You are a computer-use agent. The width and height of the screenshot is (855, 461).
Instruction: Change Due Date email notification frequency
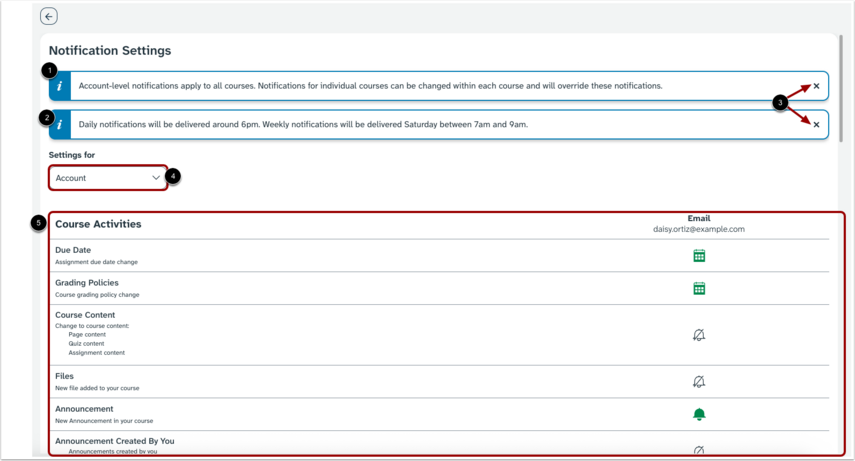pyautogui.click(x=699, y=255)
